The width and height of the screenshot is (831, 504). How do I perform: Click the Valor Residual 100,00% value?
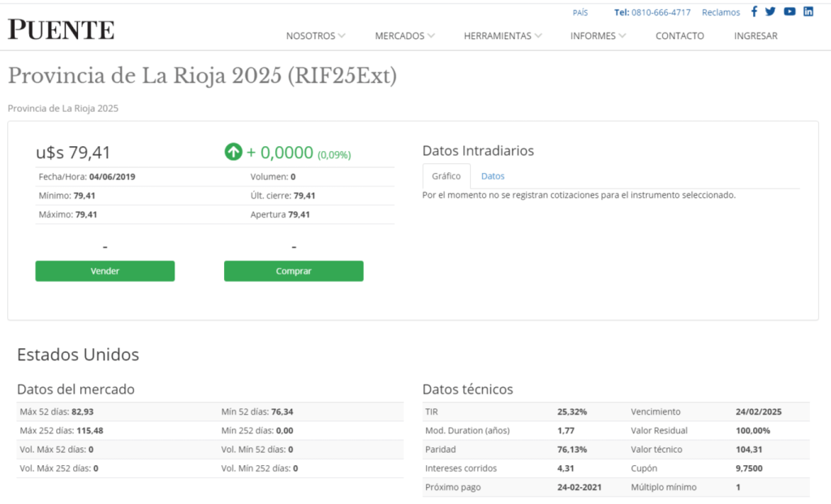[x=752, y=430]
